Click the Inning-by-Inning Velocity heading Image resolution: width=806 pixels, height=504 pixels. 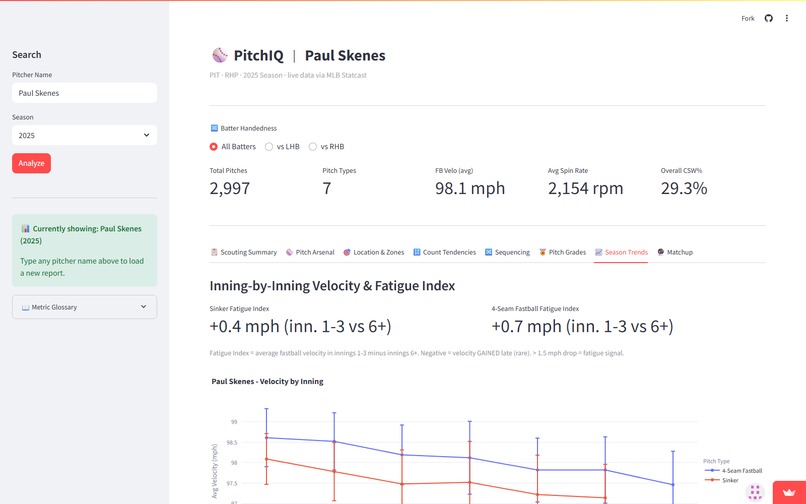(332, 286)
